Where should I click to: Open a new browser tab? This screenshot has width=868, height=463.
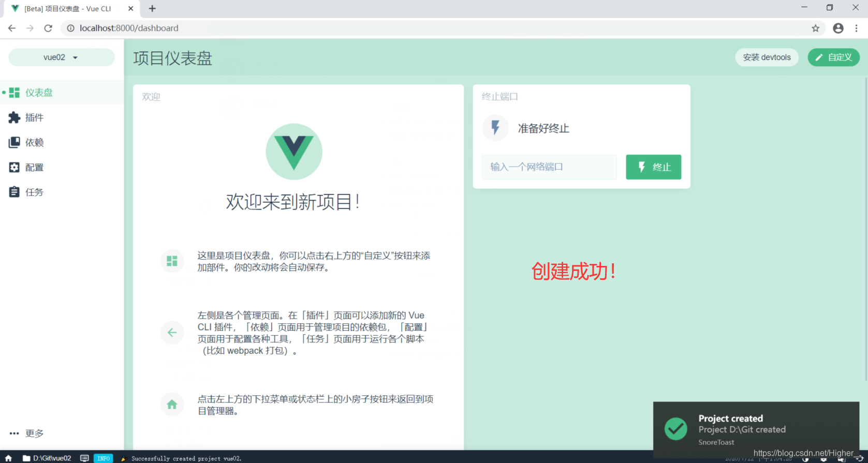point(152,8)
